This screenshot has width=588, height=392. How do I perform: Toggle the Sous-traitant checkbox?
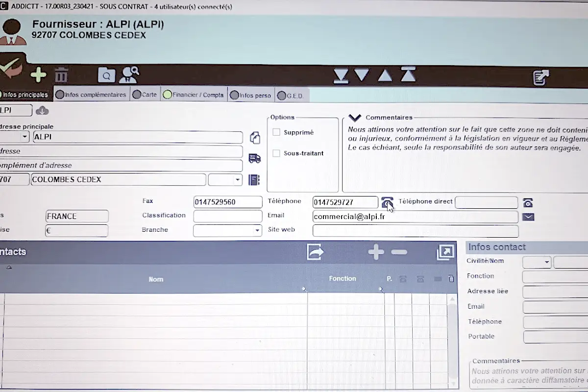tap(276, 153)
